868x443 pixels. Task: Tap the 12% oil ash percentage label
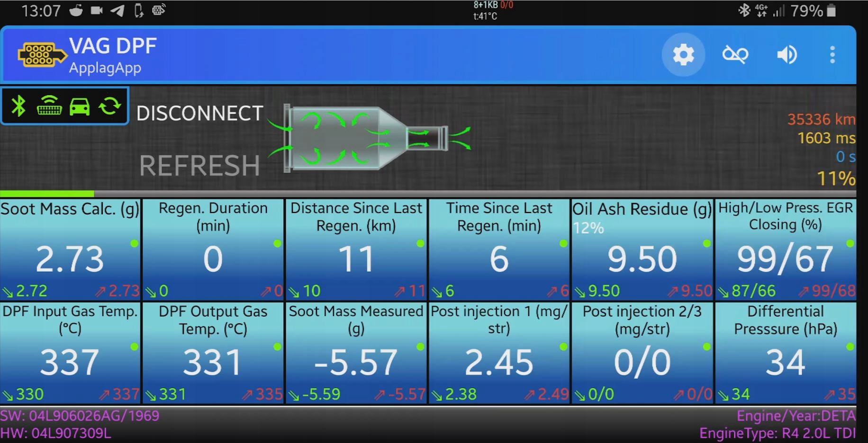pos(588,228)
